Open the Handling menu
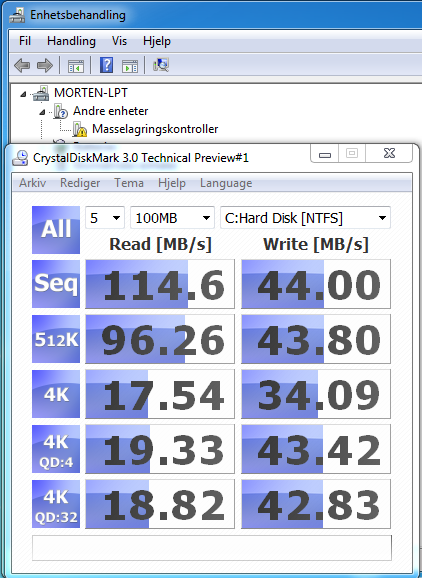Image resolution: width=422 pixels, height=578 pixels. (71, 41)
